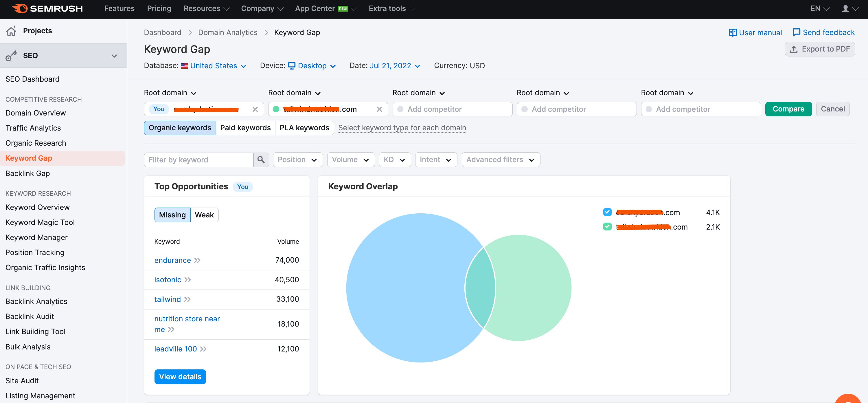868x403 pixels.
Task: Switch to Weak opportunities toggle
Action: click(204, 215)
